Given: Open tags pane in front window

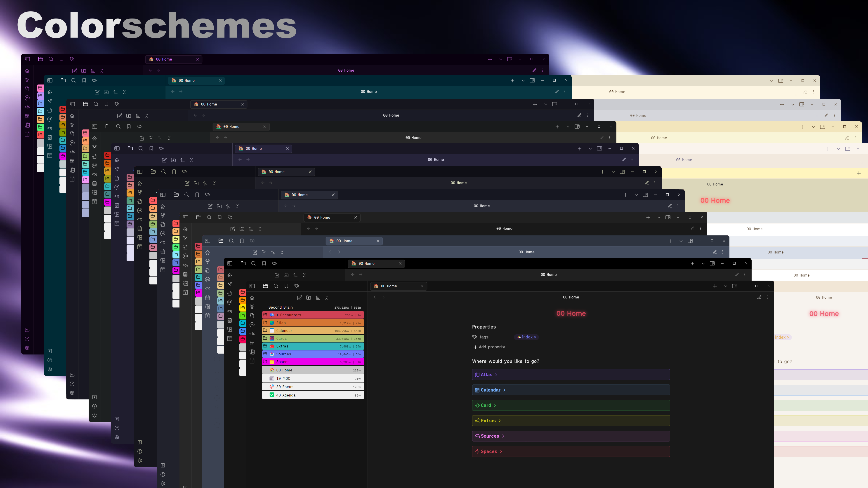Looking at the screenshot, I should pos(297,286).
